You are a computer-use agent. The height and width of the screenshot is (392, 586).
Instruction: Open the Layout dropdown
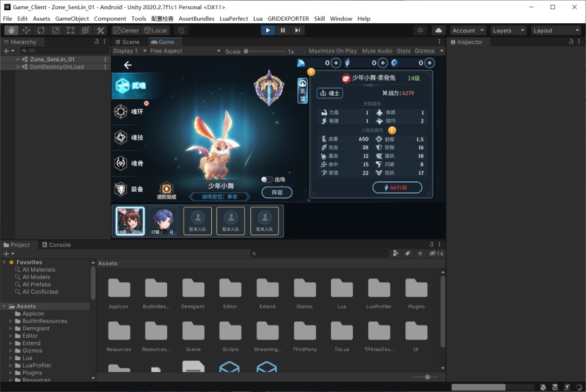556,30
